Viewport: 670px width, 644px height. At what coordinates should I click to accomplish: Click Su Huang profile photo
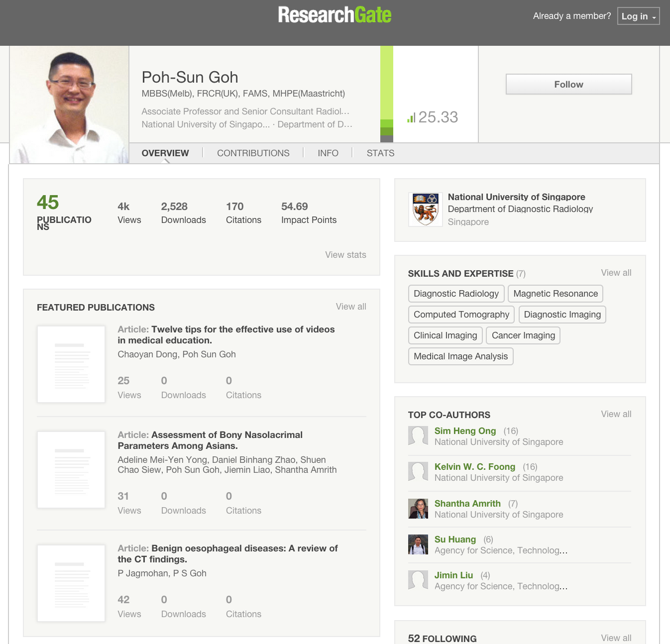[418, 544]
